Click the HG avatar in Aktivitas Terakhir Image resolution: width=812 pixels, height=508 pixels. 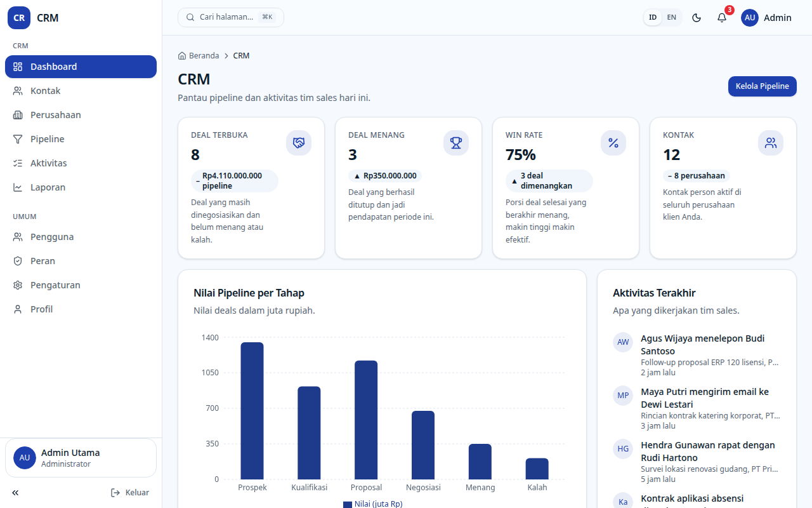coord(623,449)
